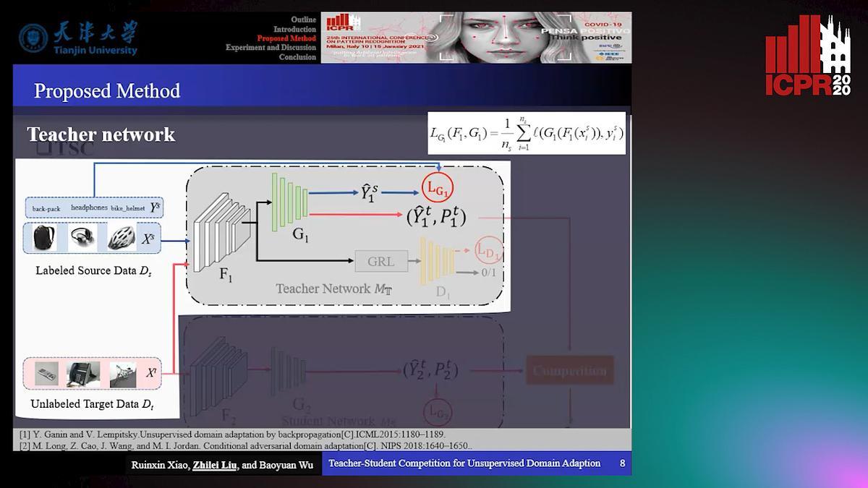
Task: Click the dimmed Competition box
Action: point(569,372)
